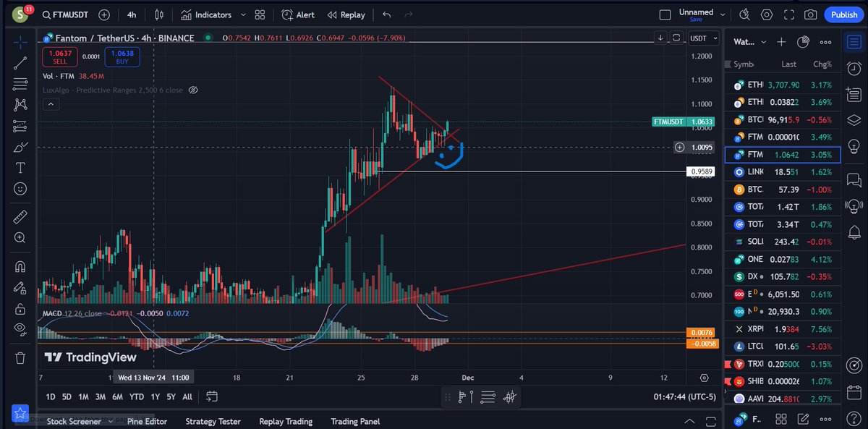Click the Publish button
Screen dimensions: 868x429
click(844, 14)
